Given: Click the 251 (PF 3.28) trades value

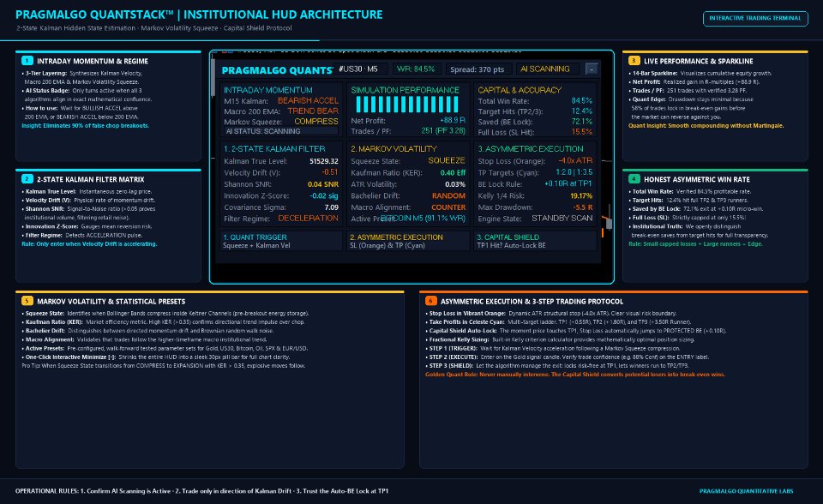Looking at the screenshot, I should 443,131.
